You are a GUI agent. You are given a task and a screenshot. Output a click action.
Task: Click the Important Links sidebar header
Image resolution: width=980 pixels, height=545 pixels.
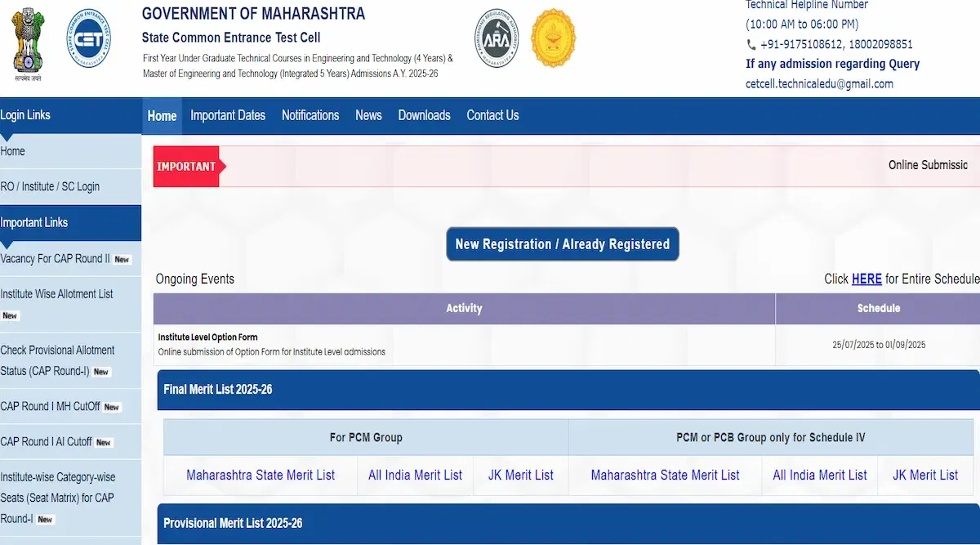(70, 222)
